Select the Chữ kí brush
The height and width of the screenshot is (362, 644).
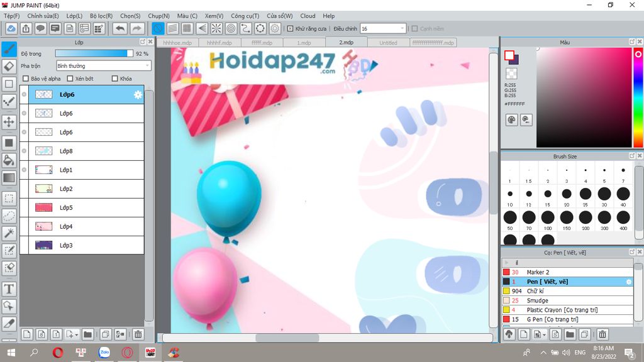567,291
